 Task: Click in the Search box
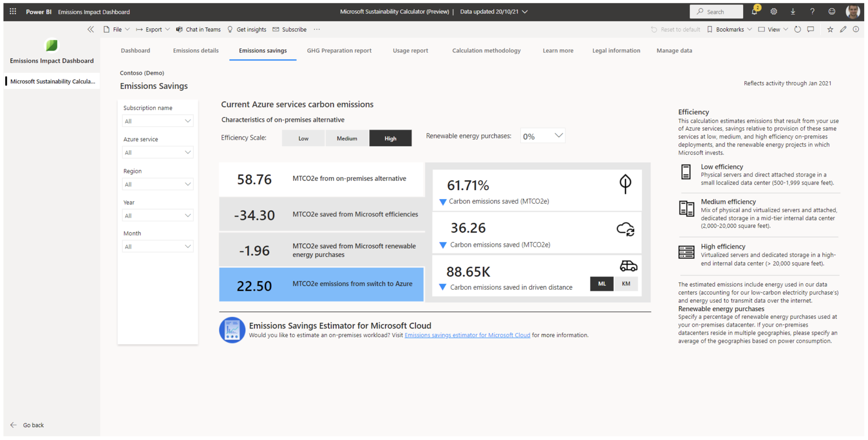pyautogui.click(x=716, y=11)
